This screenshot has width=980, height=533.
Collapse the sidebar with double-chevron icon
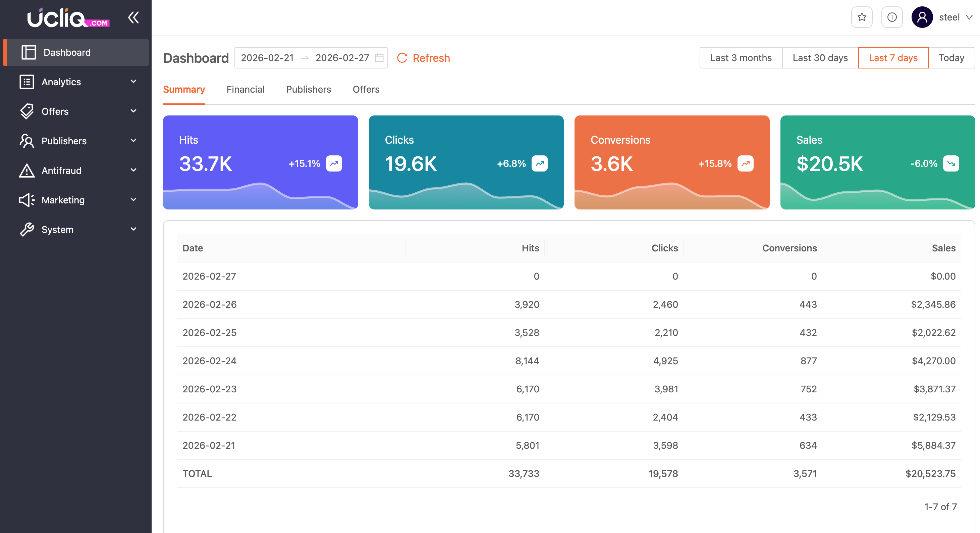[133, 17]
